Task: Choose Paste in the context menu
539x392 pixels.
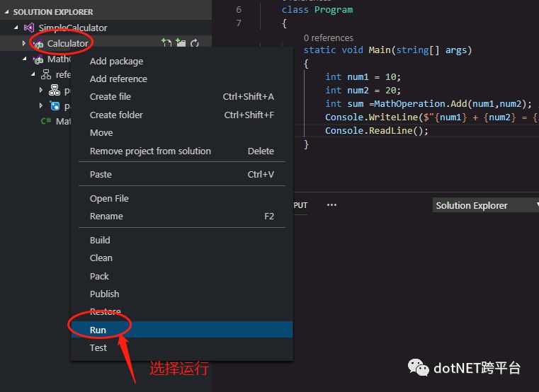Action: click(x=182, y=175)
